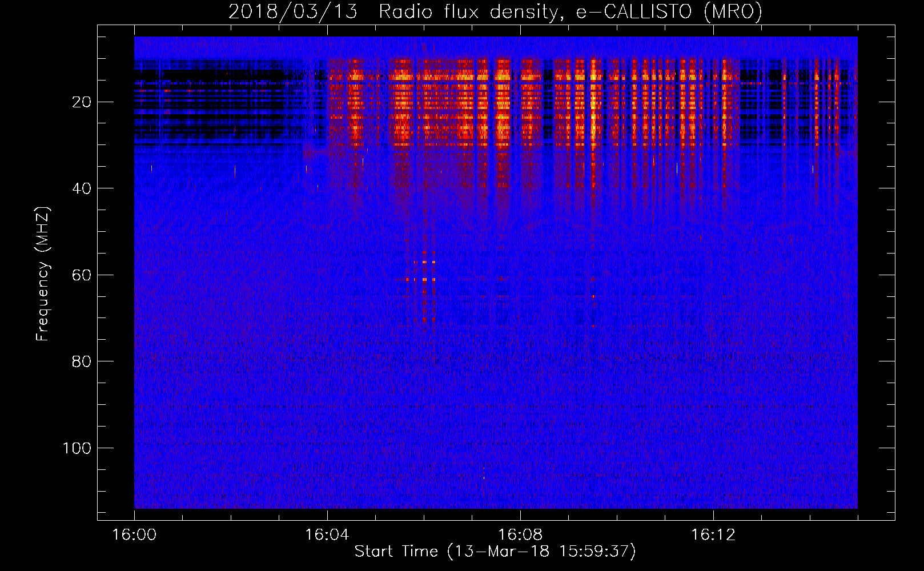Click the 100 frequency tick label
The height and width of the screenshot is (571, 924).
(77, 448)
